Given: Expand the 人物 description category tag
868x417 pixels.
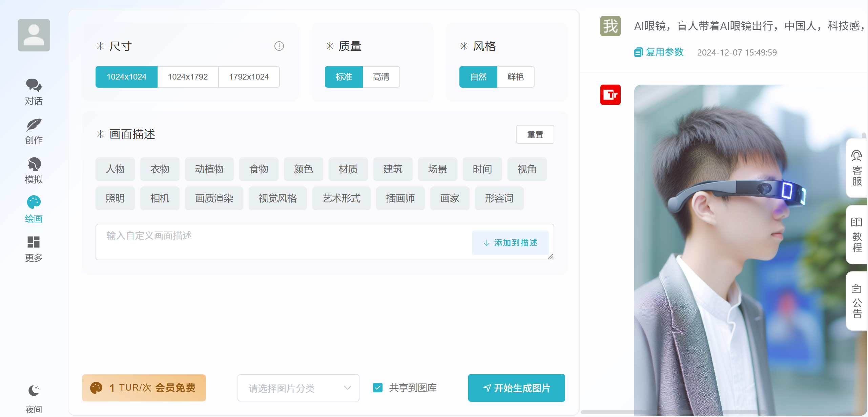Looking at the screenshot, I should coord(115,169).
